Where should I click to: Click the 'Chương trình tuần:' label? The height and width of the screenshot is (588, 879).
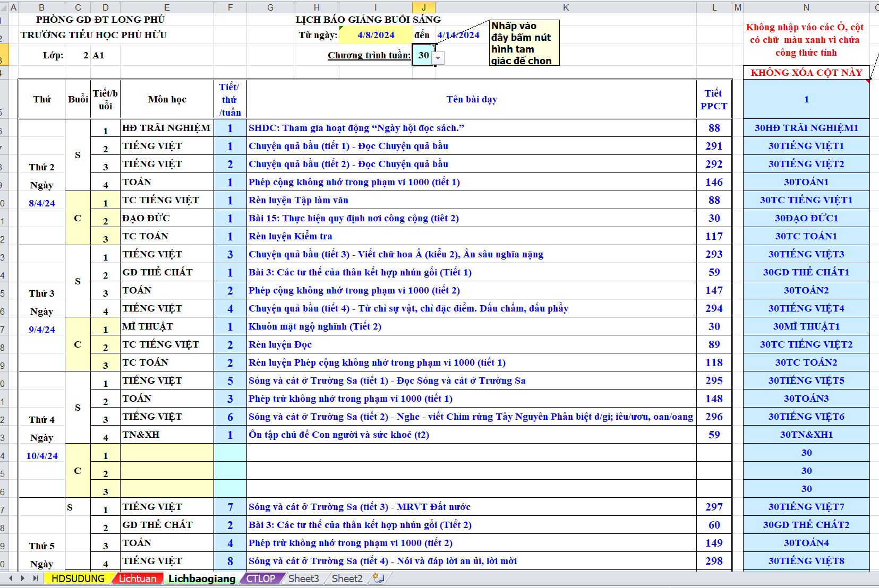pos(369,55)
